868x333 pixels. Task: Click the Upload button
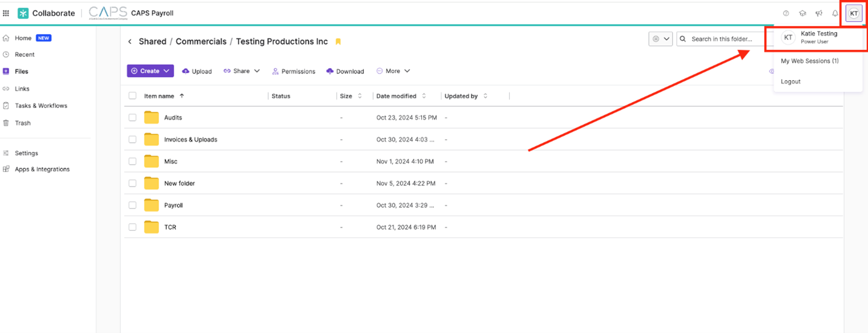pos(197,71)
